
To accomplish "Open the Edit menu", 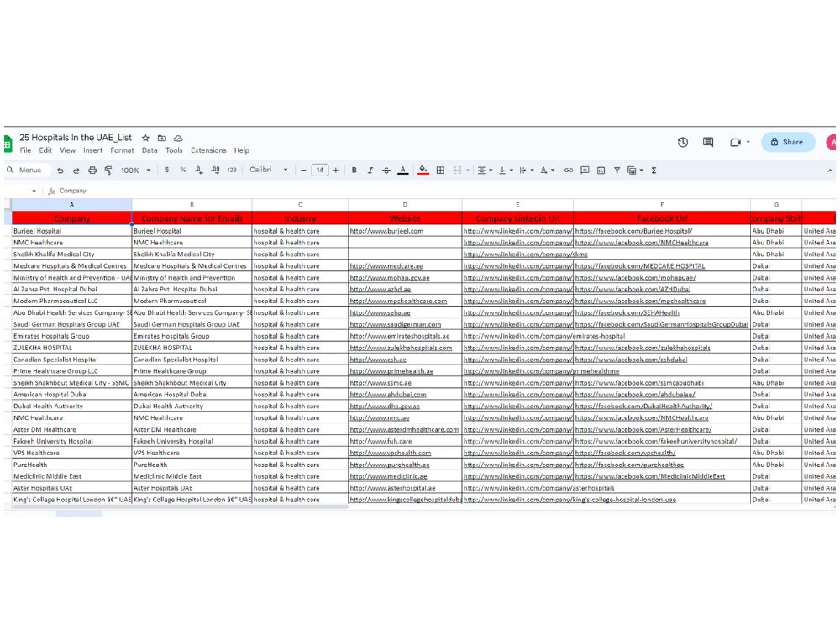I will pyautogui.click(x=45, y=150).
